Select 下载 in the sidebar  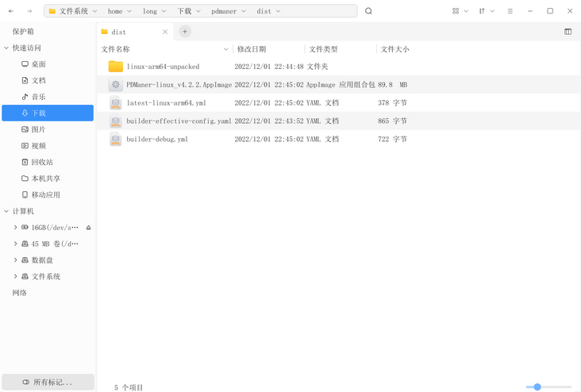point(48,113)
